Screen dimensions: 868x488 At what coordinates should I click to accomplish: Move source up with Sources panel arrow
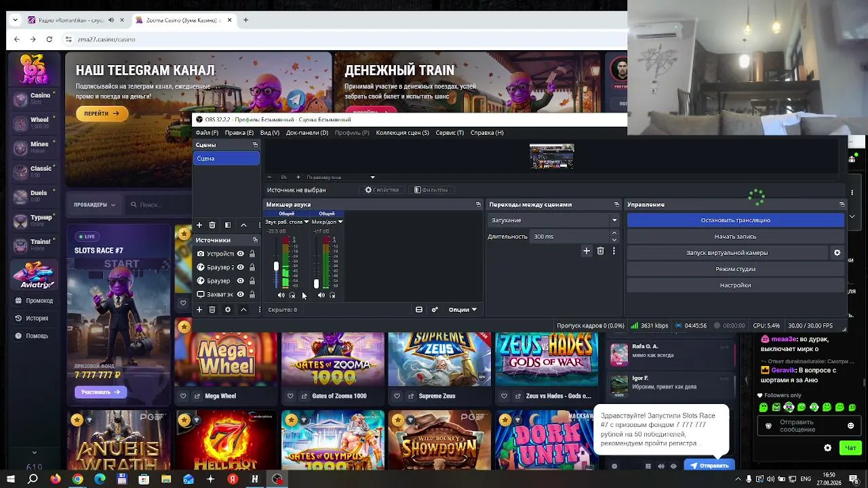243,310
